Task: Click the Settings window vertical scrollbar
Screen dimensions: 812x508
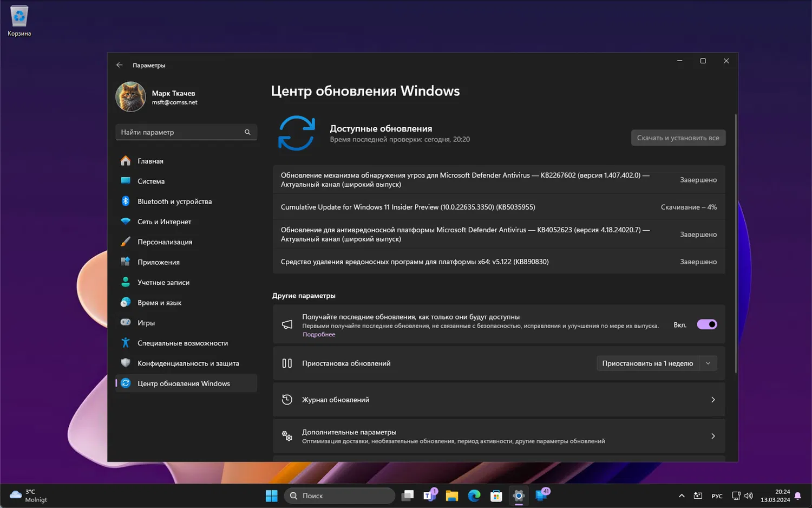Action: tap(736, 244)
